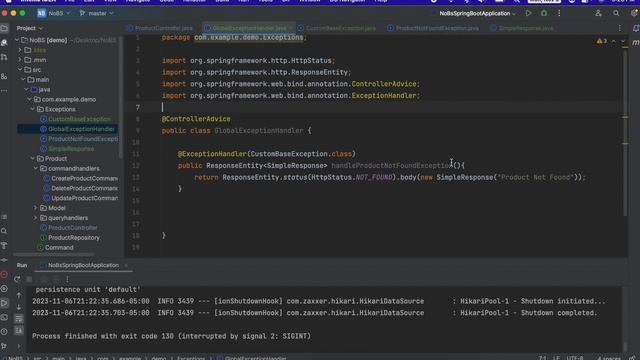Open the Project view selector dropdown
The width and height of the screenshot is (640, 360).
click(x=29, y=28)
